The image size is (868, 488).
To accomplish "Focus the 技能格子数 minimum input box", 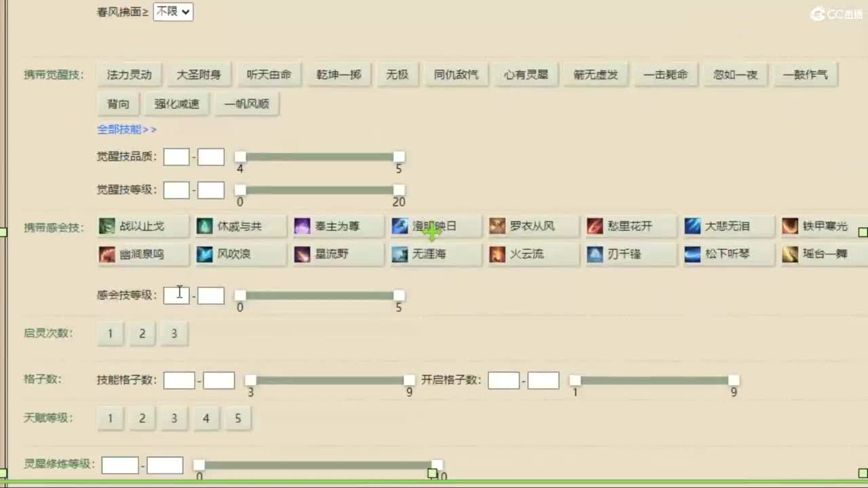I will 179,380.
